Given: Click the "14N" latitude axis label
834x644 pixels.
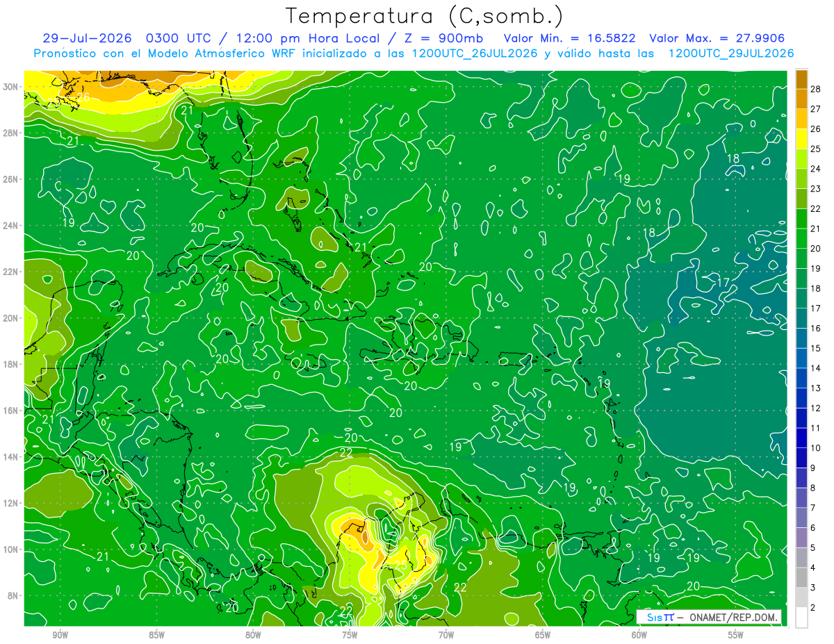Looking at the screenshot, I should (x=12, y=457).
